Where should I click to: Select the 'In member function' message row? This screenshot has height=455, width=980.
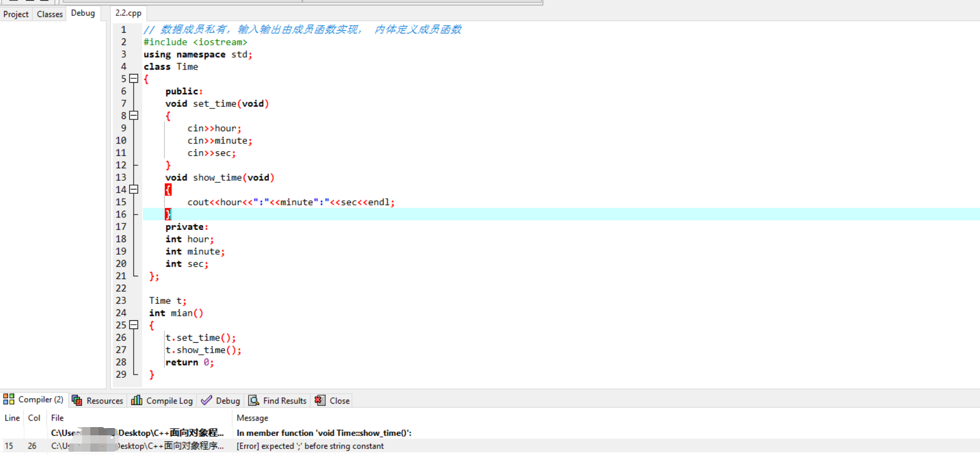coord(490,433)
